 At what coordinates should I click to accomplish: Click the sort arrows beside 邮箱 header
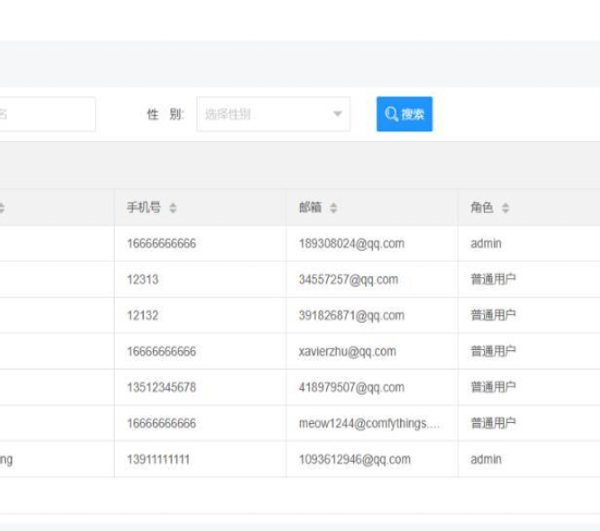click(x=333, y=208)
